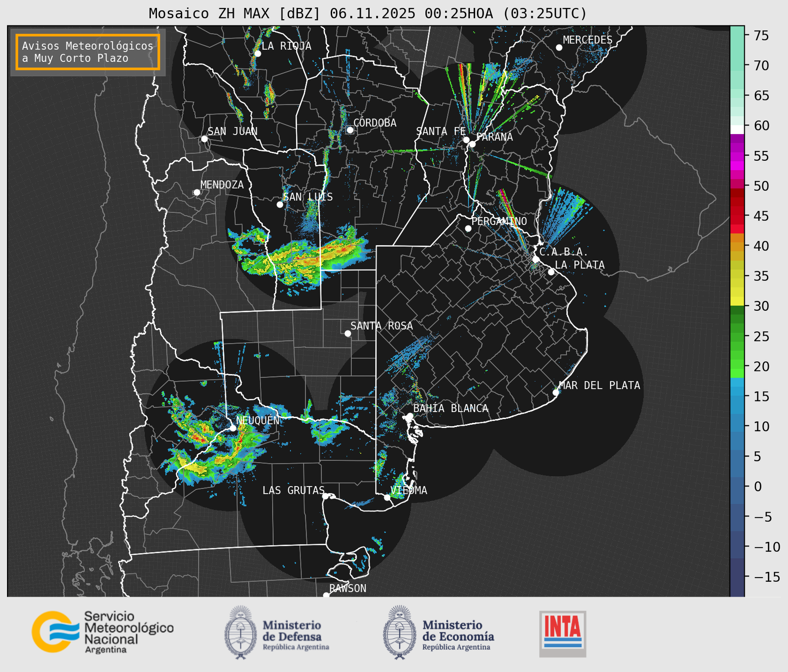Click the magenta 55 dBZ colorbar band
Viewport: 788px width, 672px height.
(x=737, y=157)
